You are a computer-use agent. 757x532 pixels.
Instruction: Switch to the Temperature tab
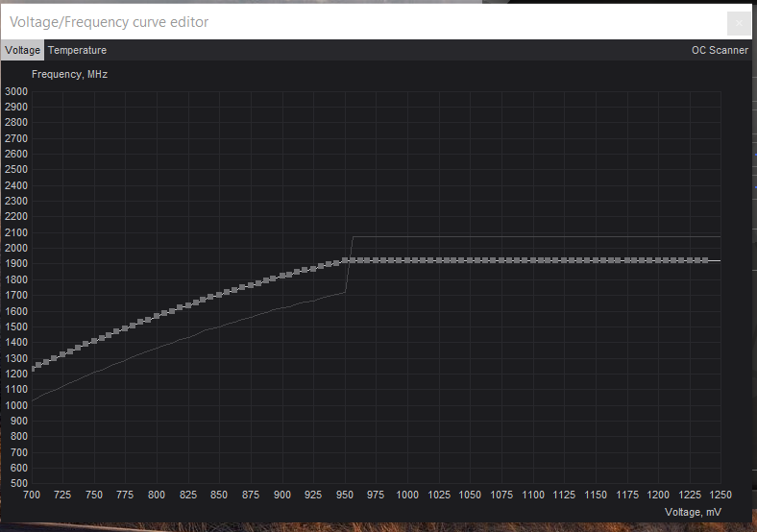77,50
